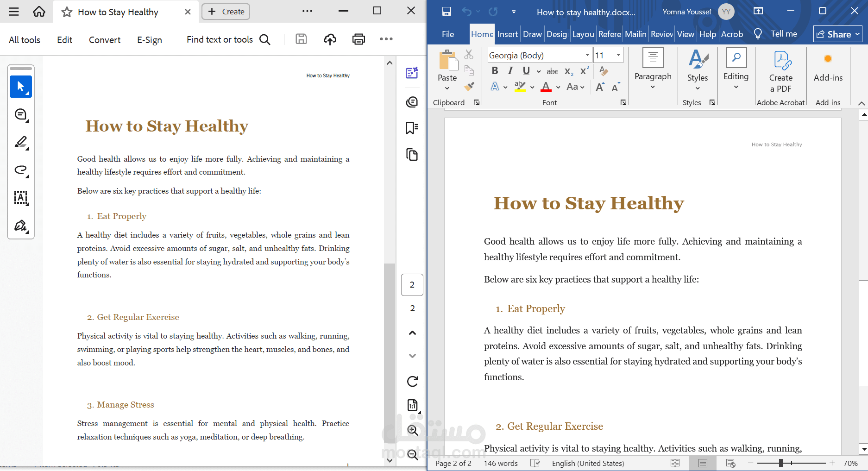The image size is (868, 471).
Task: Choose the add comment tool in Acrobat
Action: [x=21, y=114]
